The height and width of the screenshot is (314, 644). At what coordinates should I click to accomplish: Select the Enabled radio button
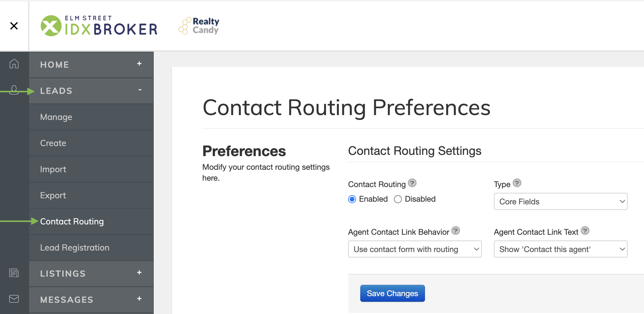(352, 199)
